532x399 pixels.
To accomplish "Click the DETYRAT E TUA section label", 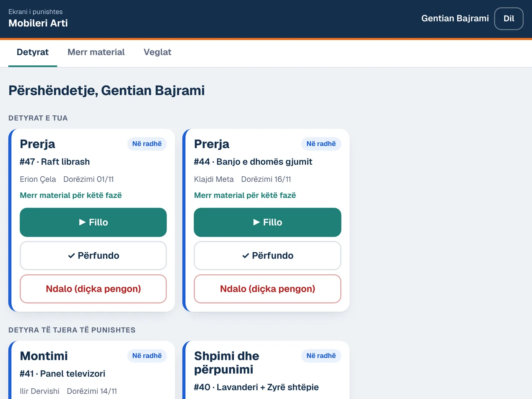I will click(x=38, y=118).
